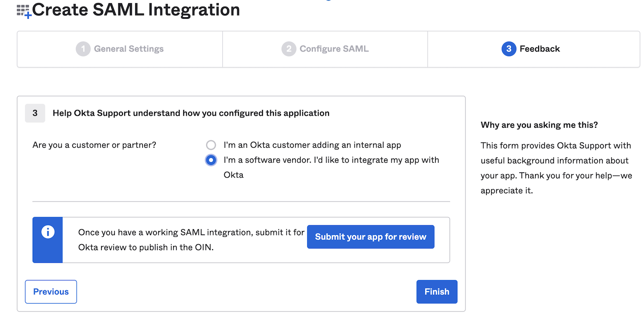The height and width of the screenshot is (326, 644).
Task: Click the sidebar paragraph about Okta Support background
Action: point(556,168)
